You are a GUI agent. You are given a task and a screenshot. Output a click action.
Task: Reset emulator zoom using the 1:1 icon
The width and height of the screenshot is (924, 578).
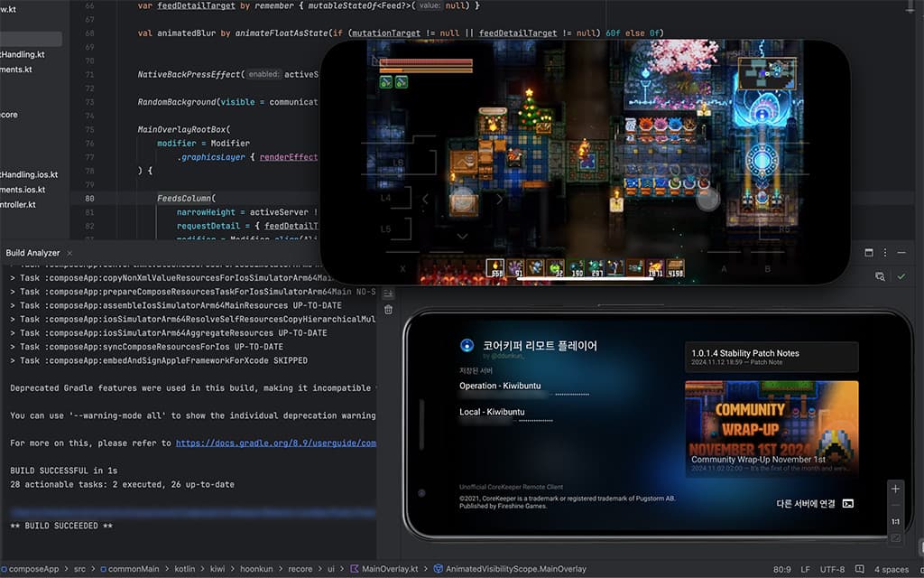(x=894, y=520)
